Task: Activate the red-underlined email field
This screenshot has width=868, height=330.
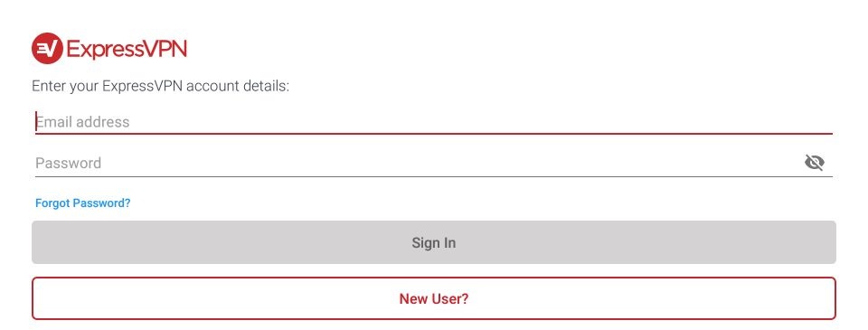Action: coord(433,122)
